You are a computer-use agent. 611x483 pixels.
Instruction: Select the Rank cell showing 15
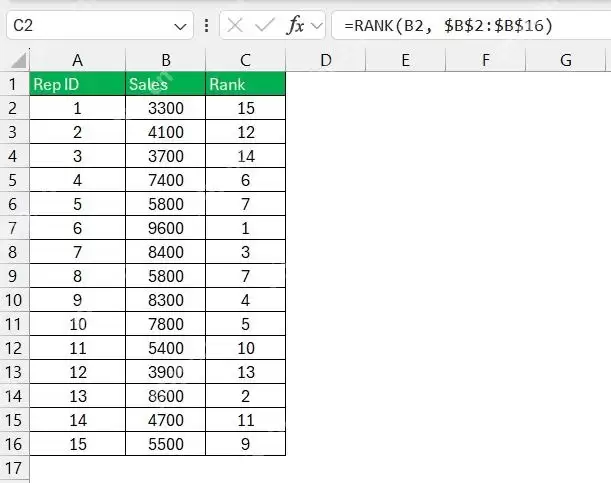pos(245,108)
